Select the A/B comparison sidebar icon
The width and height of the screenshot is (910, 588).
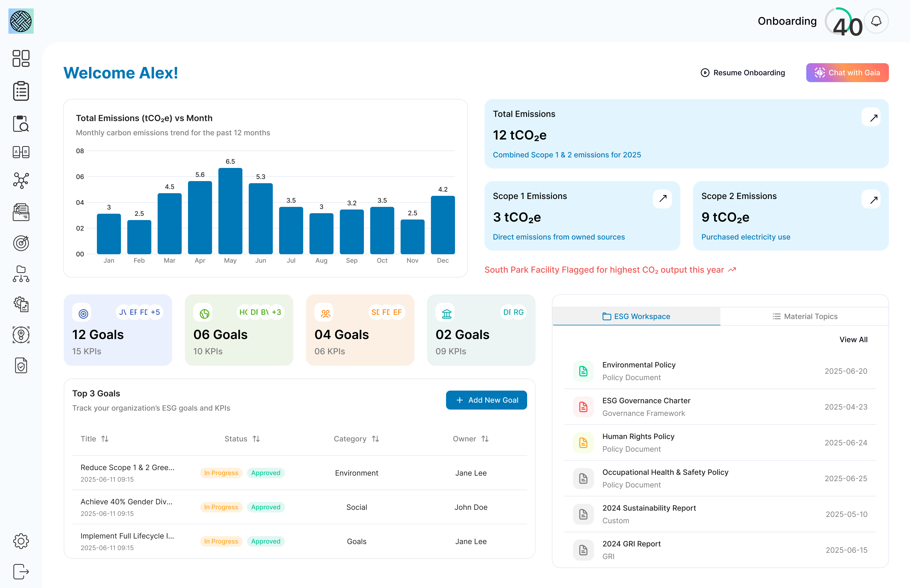(x=21, y=152)
